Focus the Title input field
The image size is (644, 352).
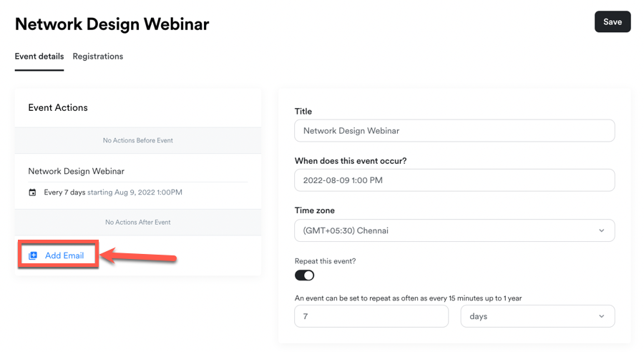(x=454, y=131)
